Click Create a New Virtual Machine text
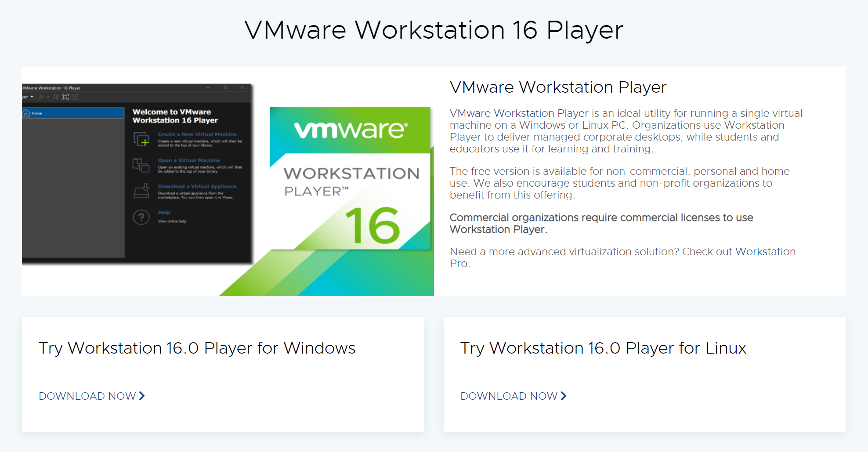 [197, 134]
